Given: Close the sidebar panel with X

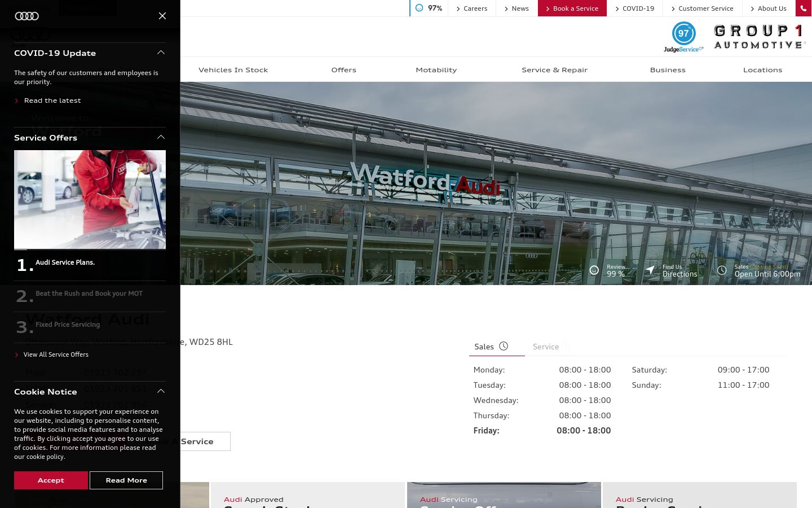Looking at the screenshot, I should point(162,16).
